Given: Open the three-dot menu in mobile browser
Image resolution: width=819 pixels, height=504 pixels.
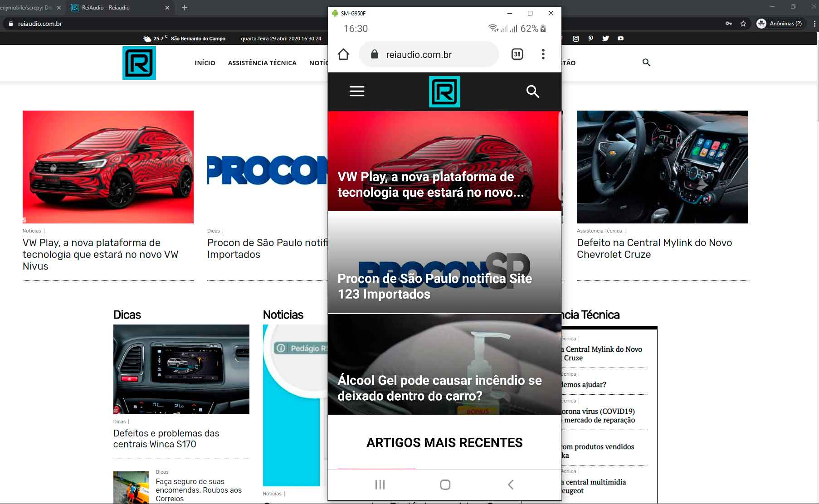Looking at the screenshot, I should click(543, 54).
